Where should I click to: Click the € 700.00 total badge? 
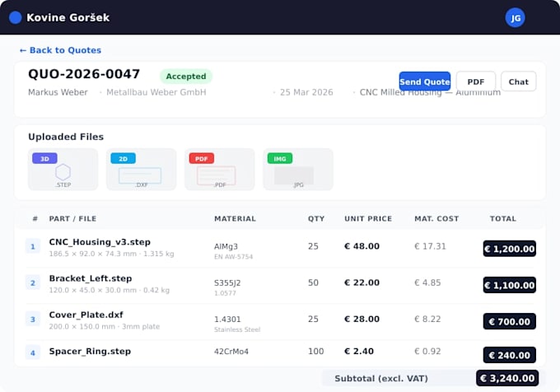[x=509, y=321]
